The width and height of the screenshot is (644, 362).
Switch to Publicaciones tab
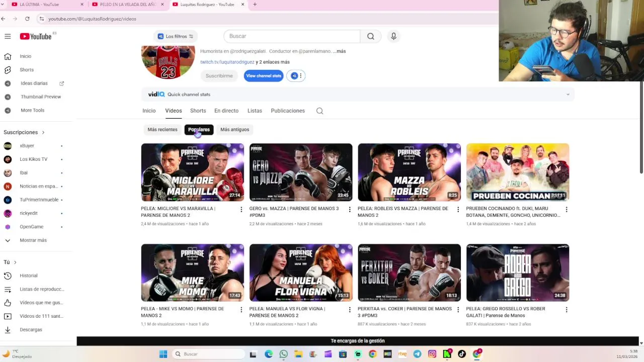point(288,111)
